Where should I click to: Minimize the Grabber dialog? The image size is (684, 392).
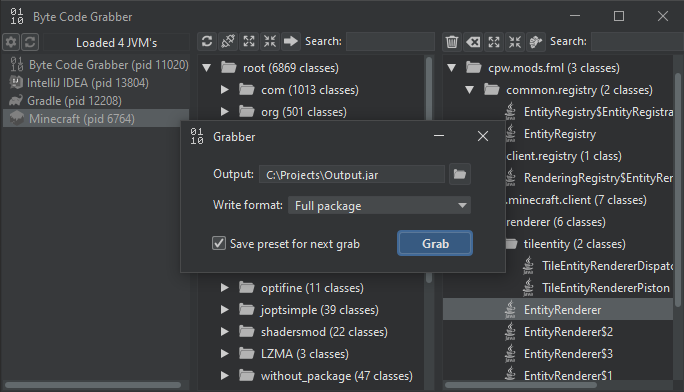point(439,136)
